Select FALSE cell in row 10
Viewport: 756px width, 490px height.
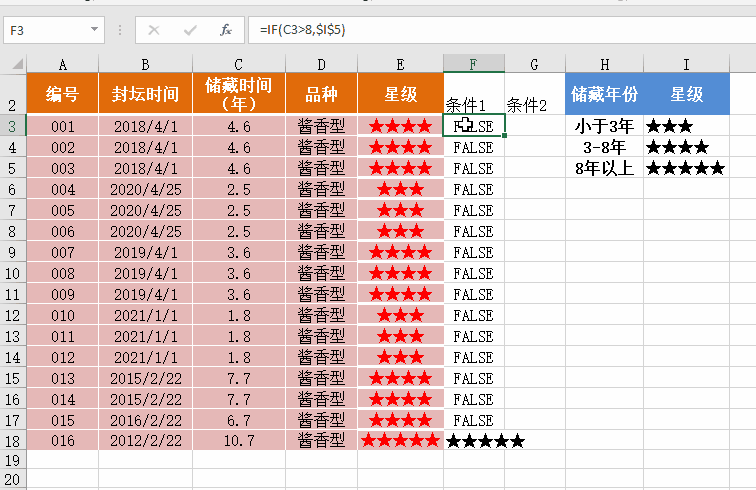coord(473,273)
